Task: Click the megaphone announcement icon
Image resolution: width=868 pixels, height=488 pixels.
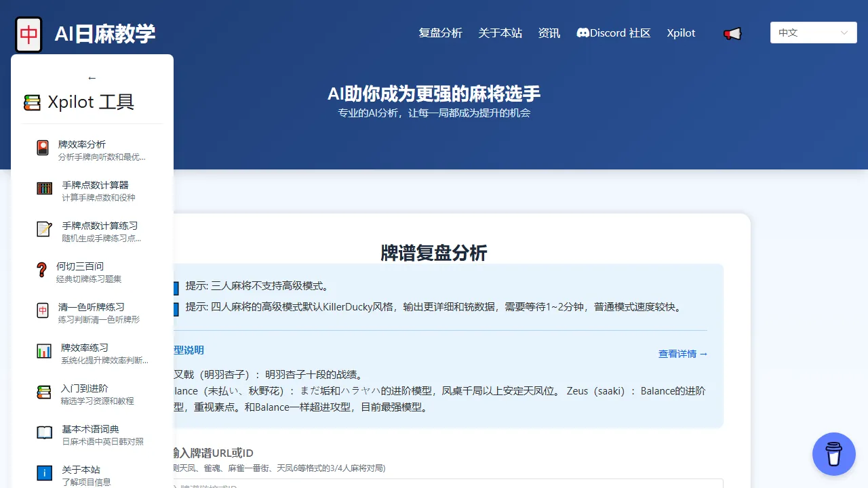Action: pos(732,33)
